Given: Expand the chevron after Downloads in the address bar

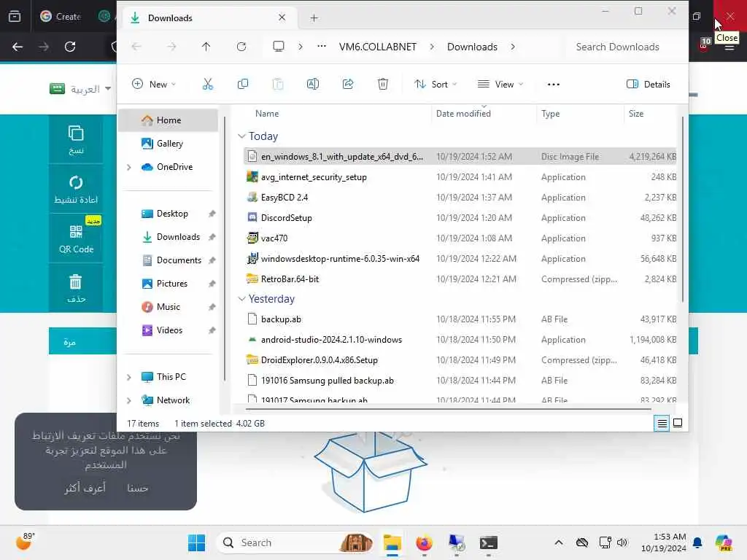Looking at the screenshot, I should (x=513, y=46).
